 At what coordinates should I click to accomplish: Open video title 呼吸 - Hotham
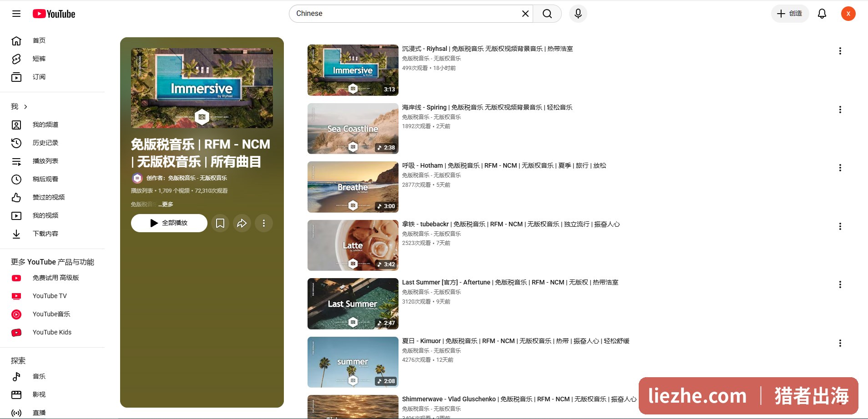tap(504, 165)
